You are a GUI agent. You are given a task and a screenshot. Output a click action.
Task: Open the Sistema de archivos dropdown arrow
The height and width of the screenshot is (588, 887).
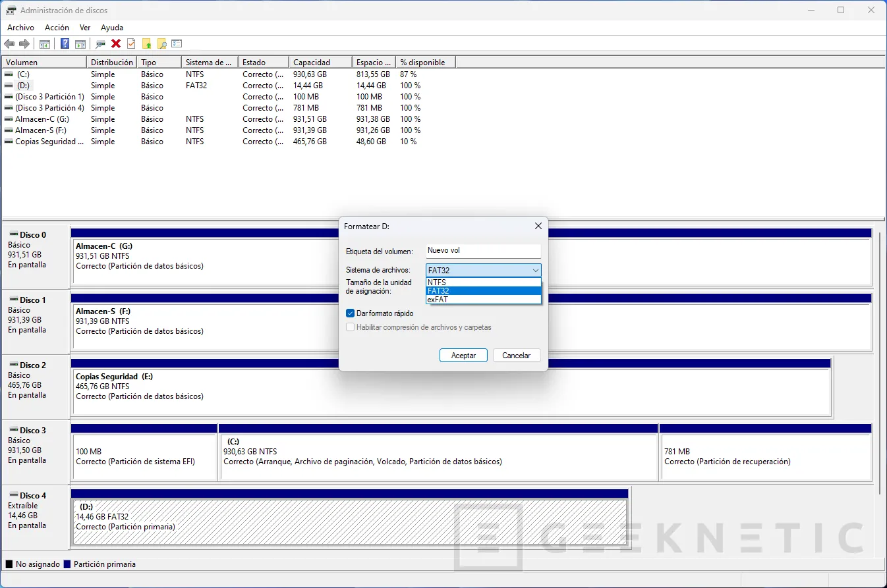(535, 271)
